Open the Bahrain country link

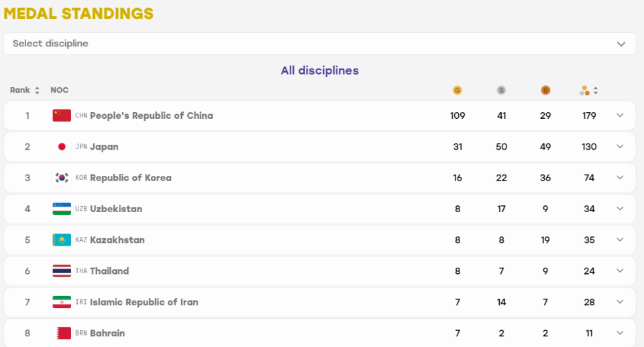click(107, 333)
